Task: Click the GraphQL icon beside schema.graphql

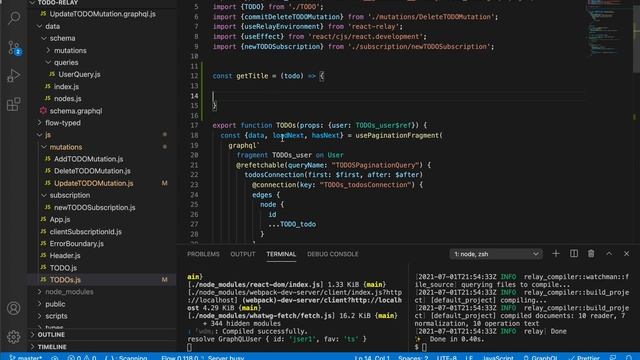Action: pyautogui.click(x=43, y=111)
